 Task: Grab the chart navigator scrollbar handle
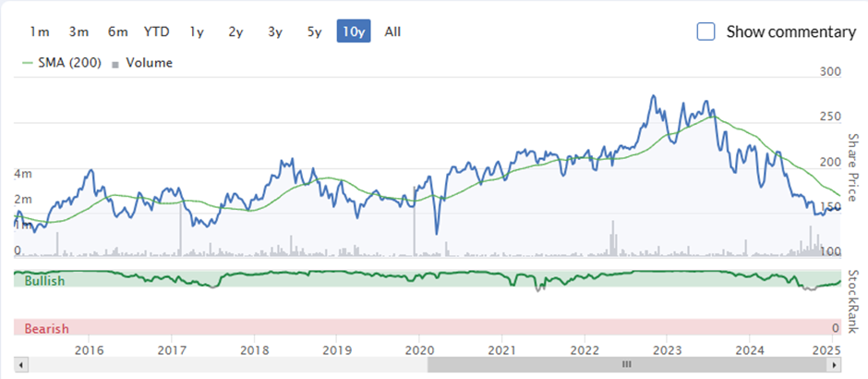(x=627, y=364)
